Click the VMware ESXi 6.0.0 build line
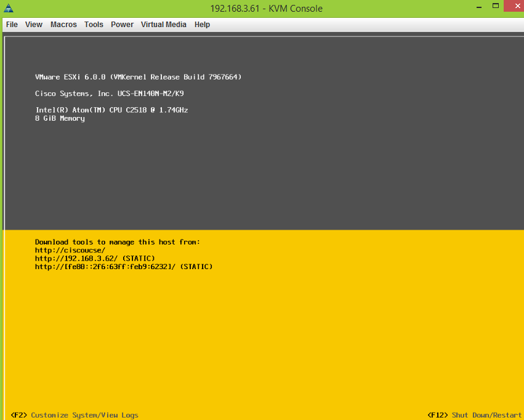Viewport: 524px width, 420px height. tap(138, 77)
